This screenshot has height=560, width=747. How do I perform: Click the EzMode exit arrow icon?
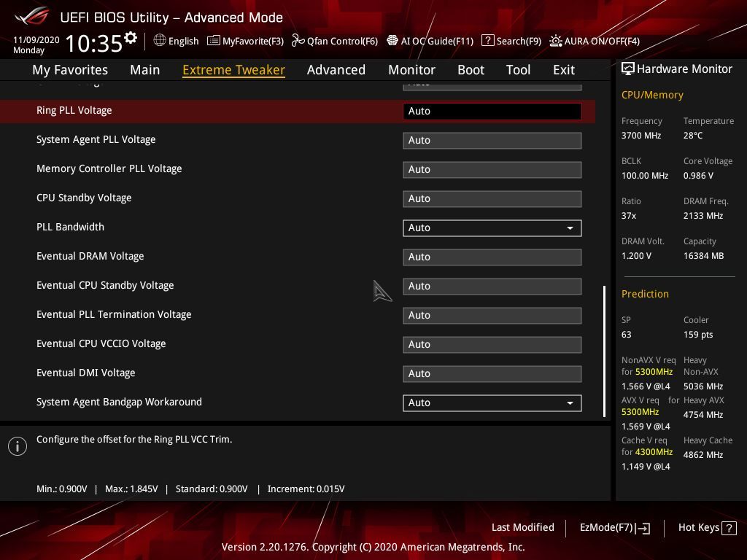pyautogui.click(x=643, y=528)
